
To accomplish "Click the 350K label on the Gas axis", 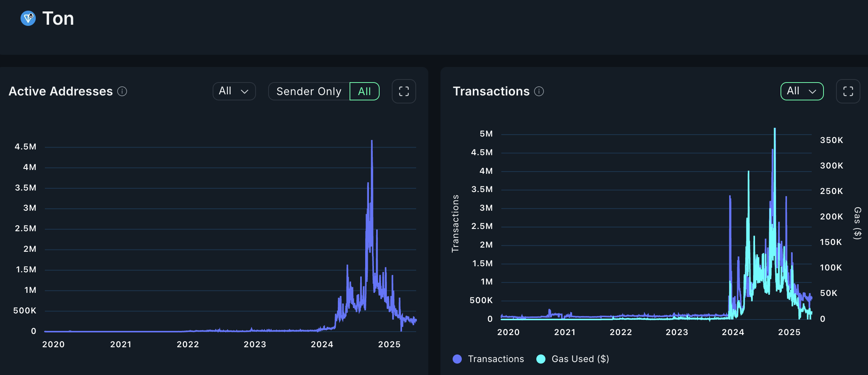I will click(x=831, y=140).
